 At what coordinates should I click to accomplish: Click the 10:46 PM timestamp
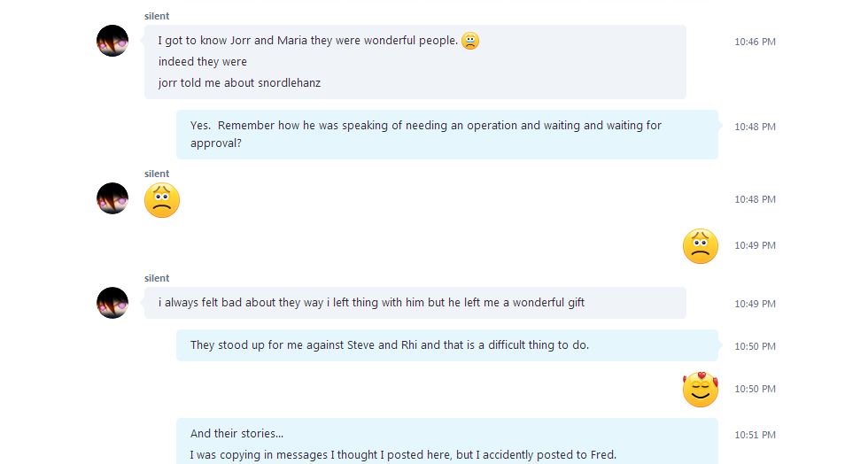(755, 42)
